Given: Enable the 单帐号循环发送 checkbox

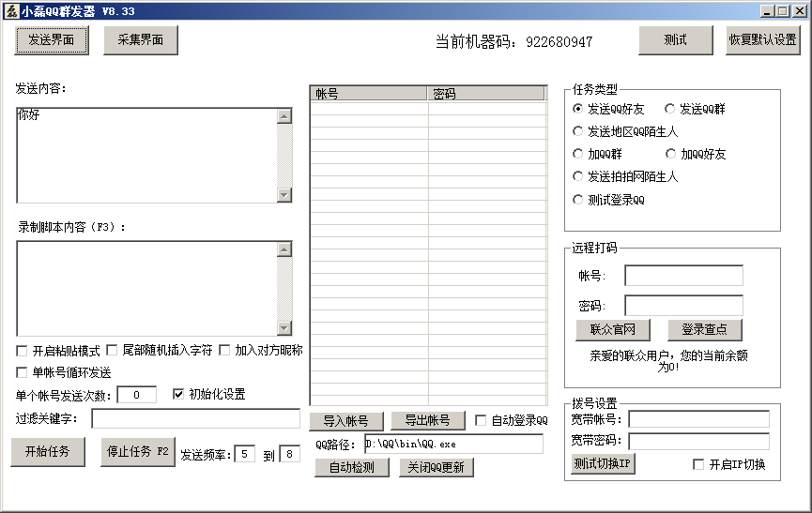Looking at the screenshot, I should point(22,372).
